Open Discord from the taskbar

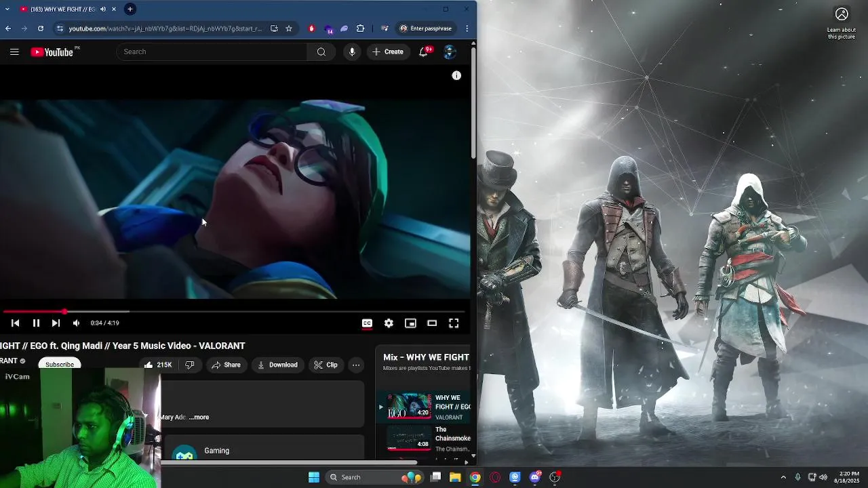[535, 477]
